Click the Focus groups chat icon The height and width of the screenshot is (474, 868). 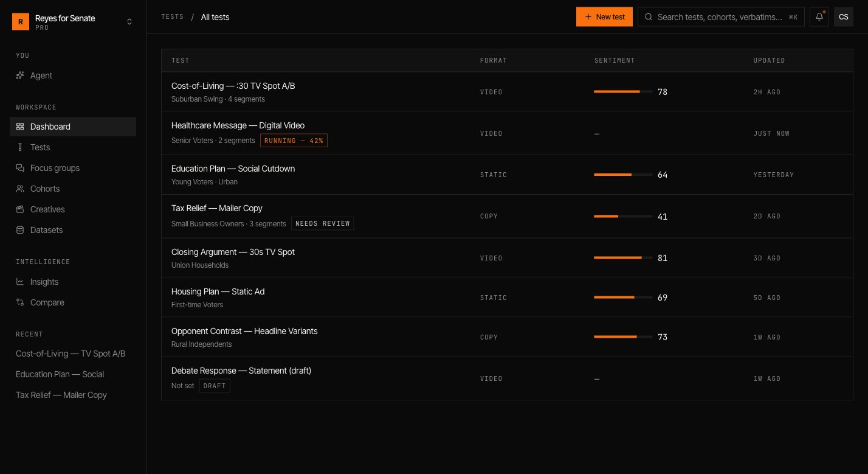[20, 168]
